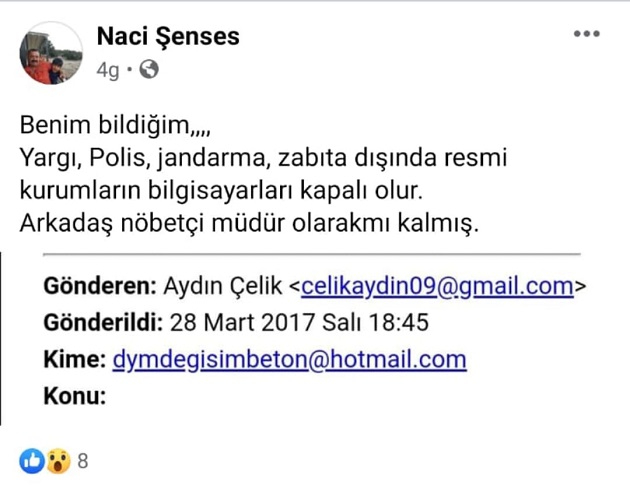Click the date 28 Mart 2017 Salı 18:45

299,324
